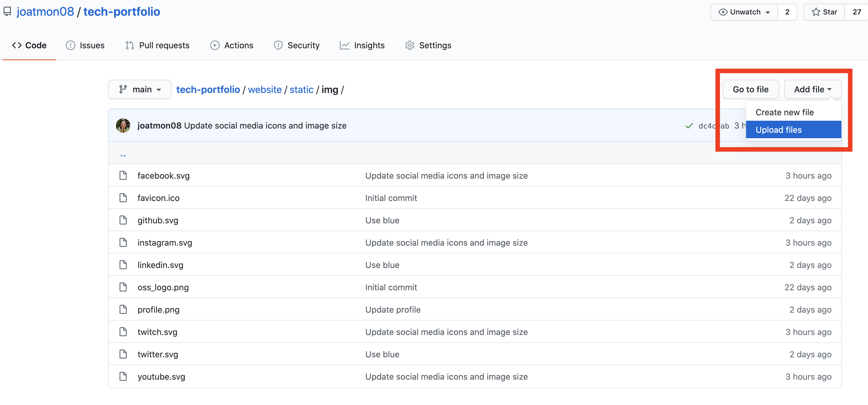
Task: Switch to the Pull requests tab
Action: 157,45
